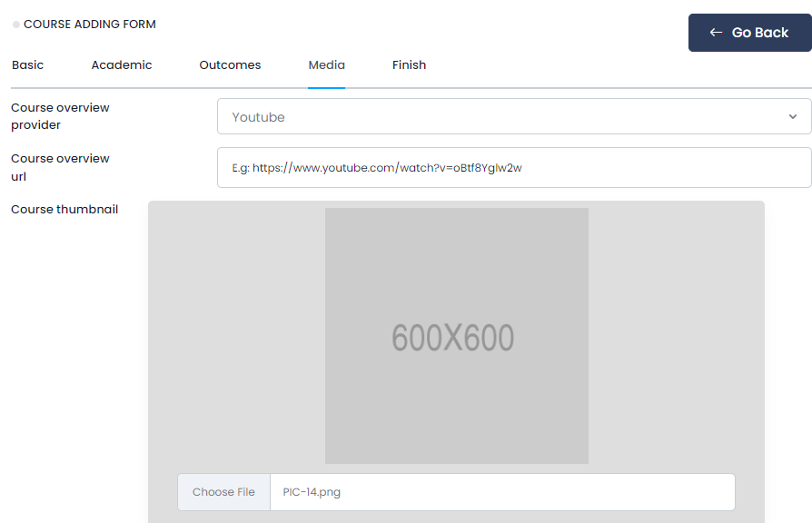Focus the course overview URL input field
This screenshot has width=812, height=523.
(513, 168)
